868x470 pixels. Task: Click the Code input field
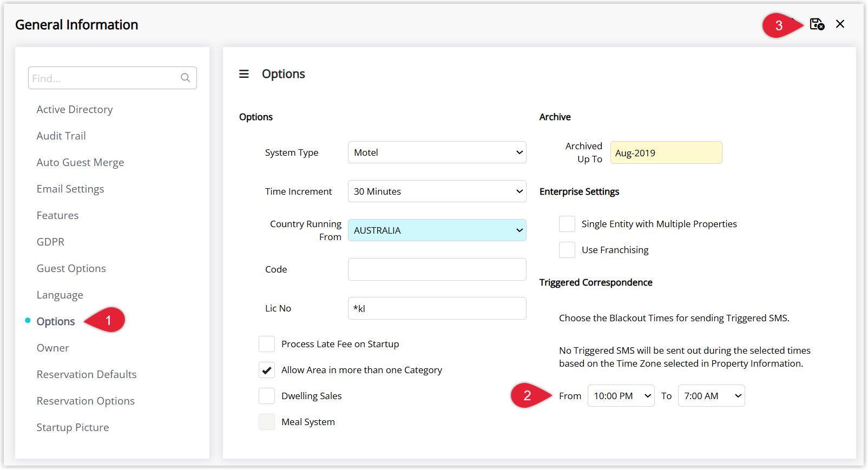pyautogui.click(x=437, y=269)
